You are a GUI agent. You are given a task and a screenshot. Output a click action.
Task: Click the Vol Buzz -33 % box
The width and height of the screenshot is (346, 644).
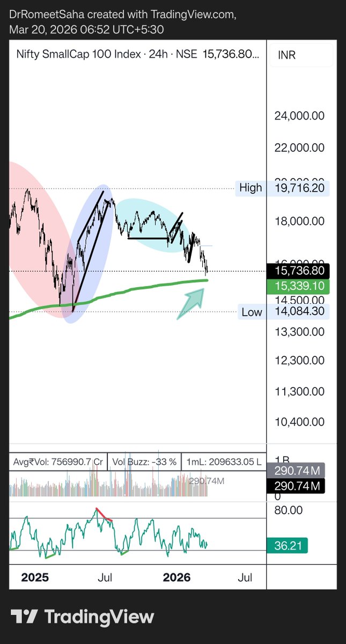coord(144,462)
